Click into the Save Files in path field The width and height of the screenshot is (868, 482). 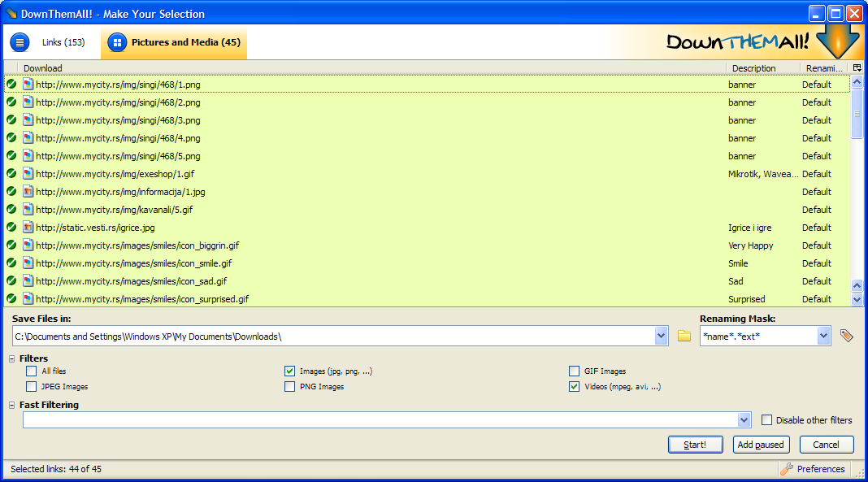click(x=333, y=336)
